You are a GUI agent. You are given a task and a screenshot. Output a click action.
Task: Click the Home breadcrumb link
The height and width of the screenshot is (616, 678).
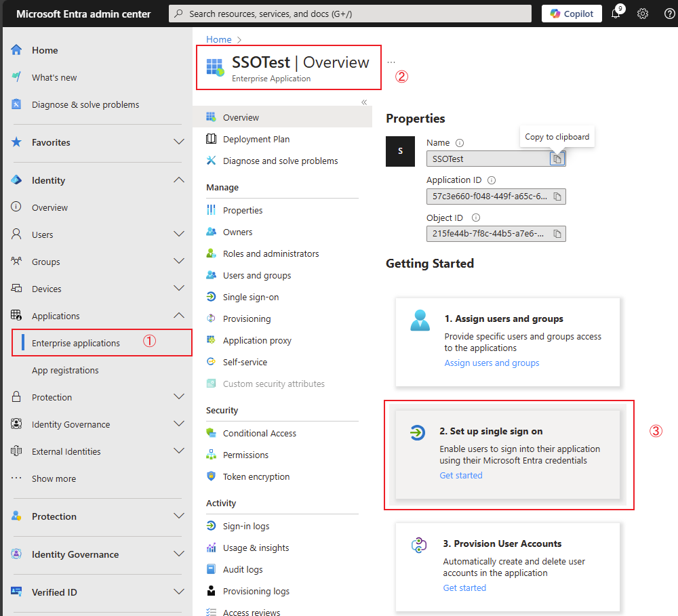219,39
